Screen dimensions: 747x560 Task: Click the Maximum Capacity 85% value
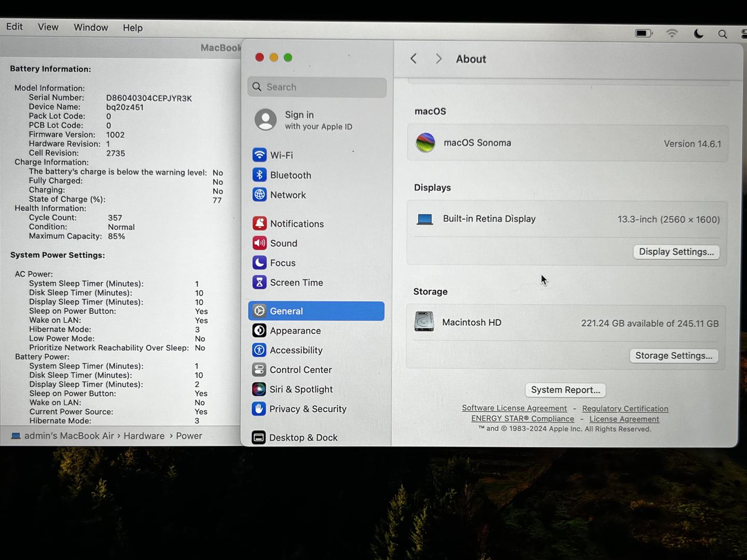[x=116, y=236]
